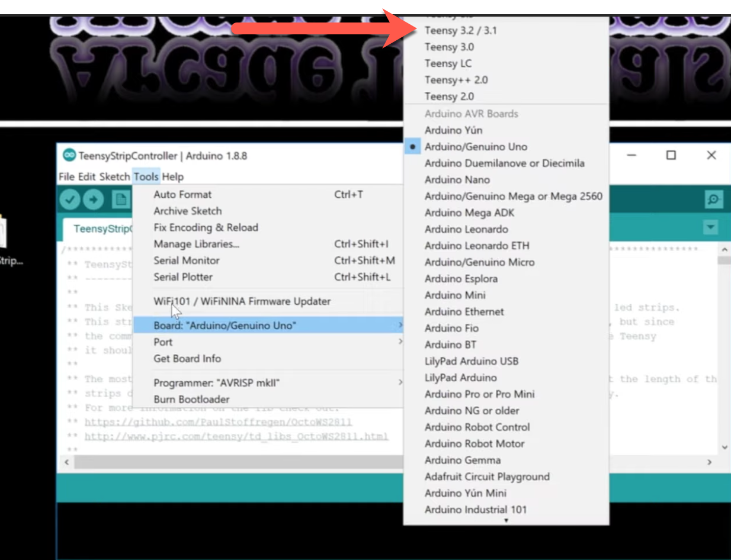Screen dimensions: 731x560
Task: Open the pjrc.com td_libs_OctoWS2811 link
Action: click(236, 436)
